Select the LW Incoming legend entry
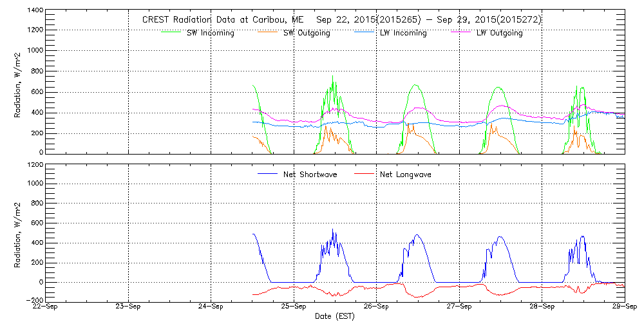The image size is (644, 322). (x=403, y=33)
